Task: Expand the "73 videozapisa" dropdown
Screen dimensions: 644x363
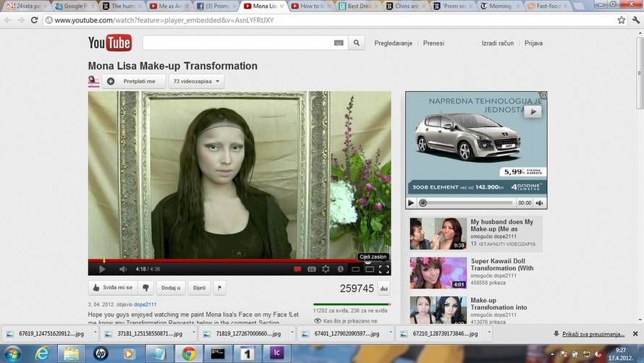Action: pos(196,81)
